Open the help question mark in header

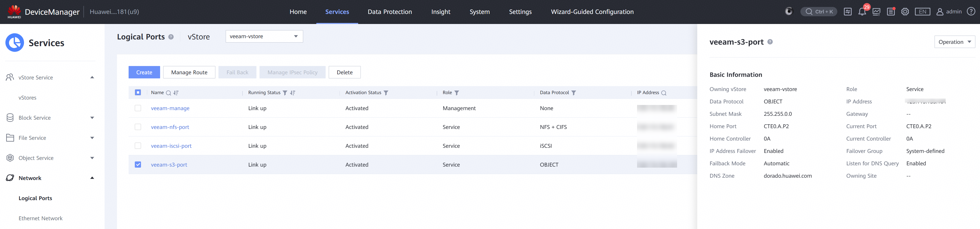[x=971, y=12]
